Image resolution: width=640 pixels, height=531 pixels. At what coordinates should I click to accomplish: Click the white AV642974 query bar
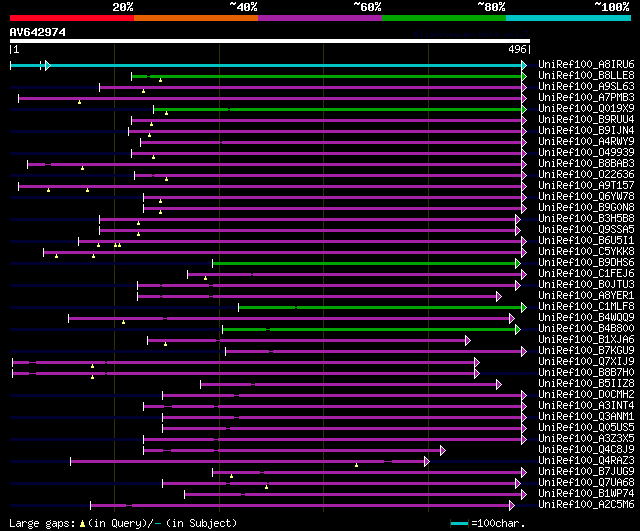click(x=270, y=41)
